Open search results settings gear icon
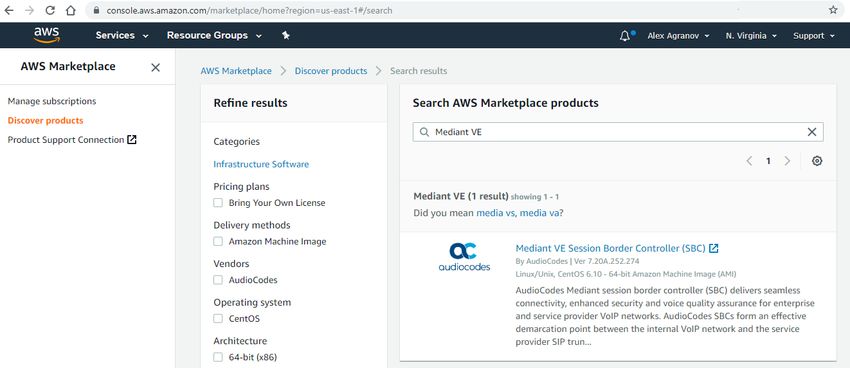 click(x=817, y=161)
